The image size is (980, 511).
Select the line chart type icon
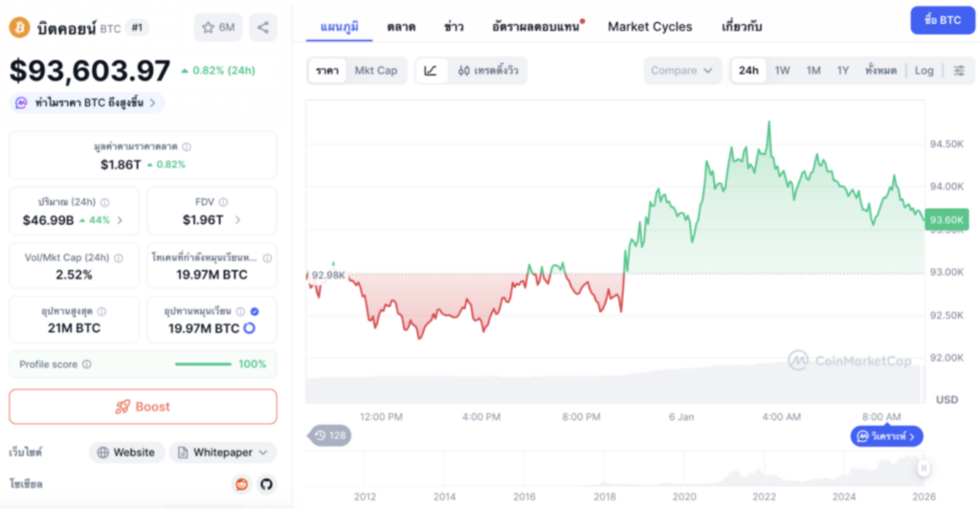(x=431, y=70)
